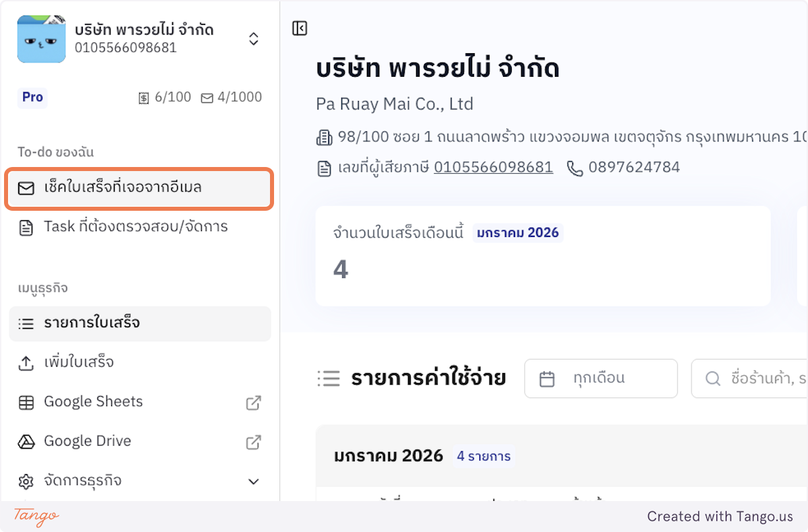Click the tax ID link 0105566098681
The image size is (808, 532).
[493, 167]
